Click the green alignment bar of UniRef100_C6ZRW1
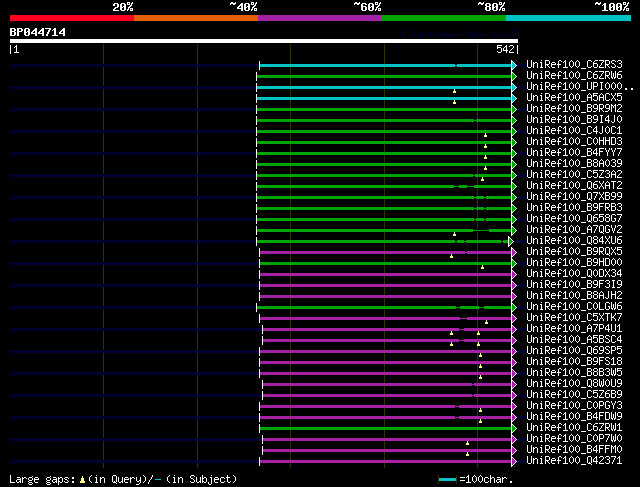 (x=386, y=429)
